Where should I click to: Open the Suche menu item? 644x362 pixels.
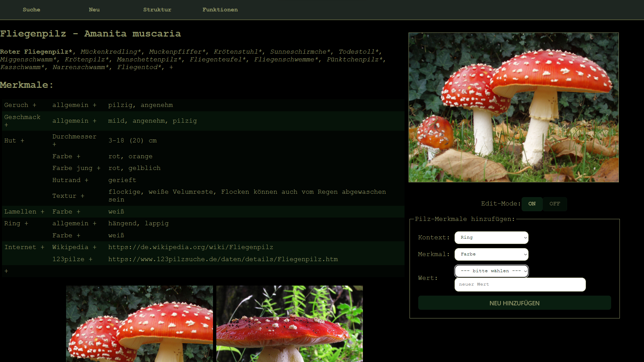[31, 10]
